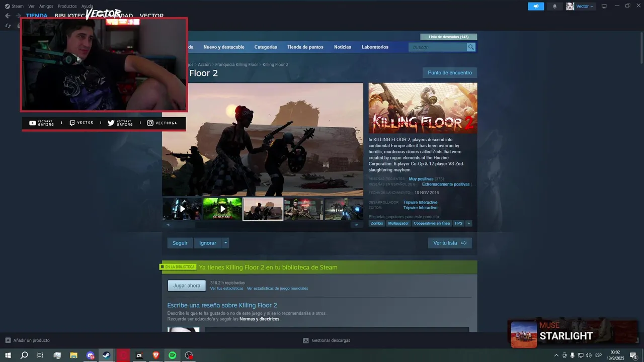
Task: Open Ver tus estadísticas link
Action: click(226, 289)
